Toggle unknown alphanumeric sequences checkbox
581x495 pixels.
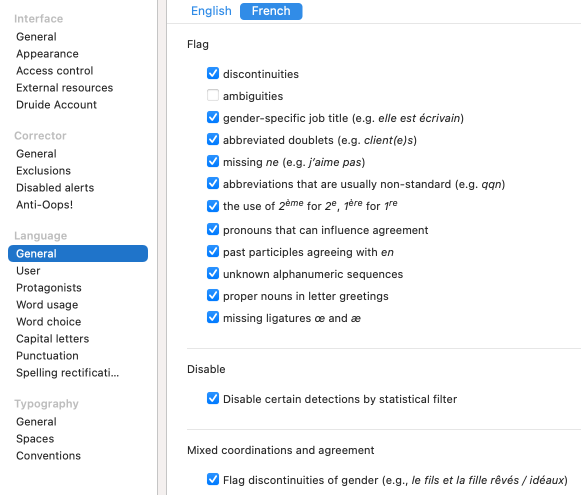pos(213,273)
